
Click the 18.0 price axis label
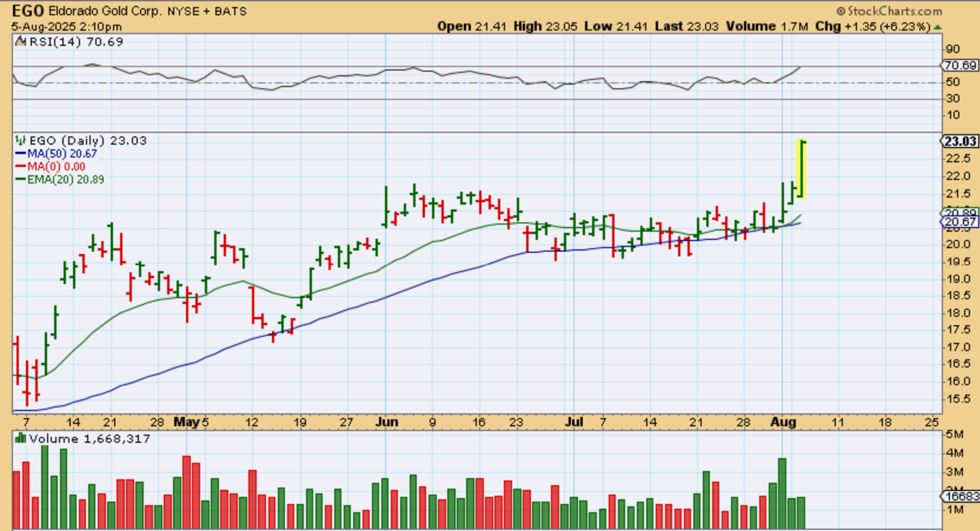(958, 313)
